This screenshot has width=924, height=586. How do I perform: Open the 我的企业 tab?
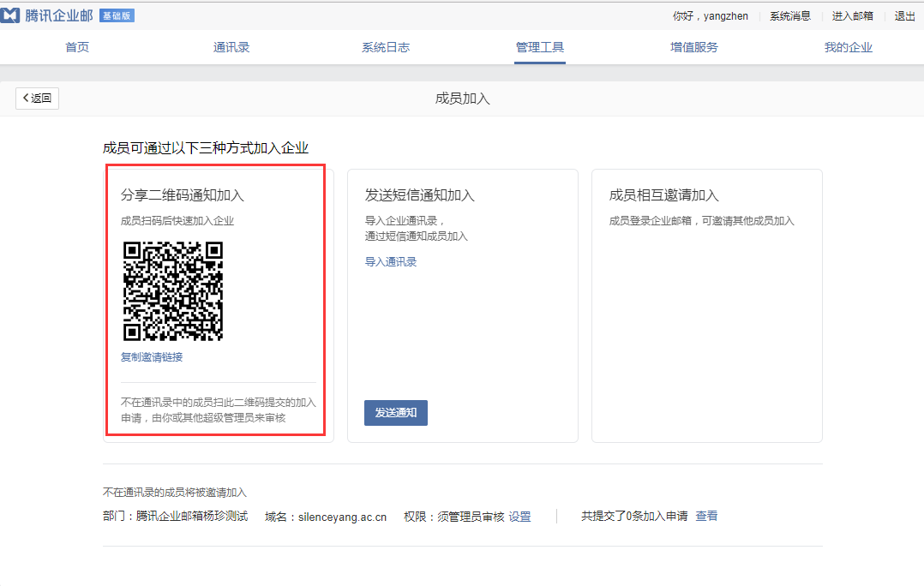coord(848,47)
